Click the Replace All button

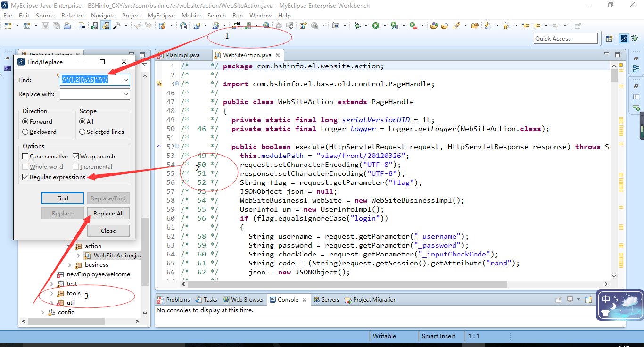click(108, 214)
